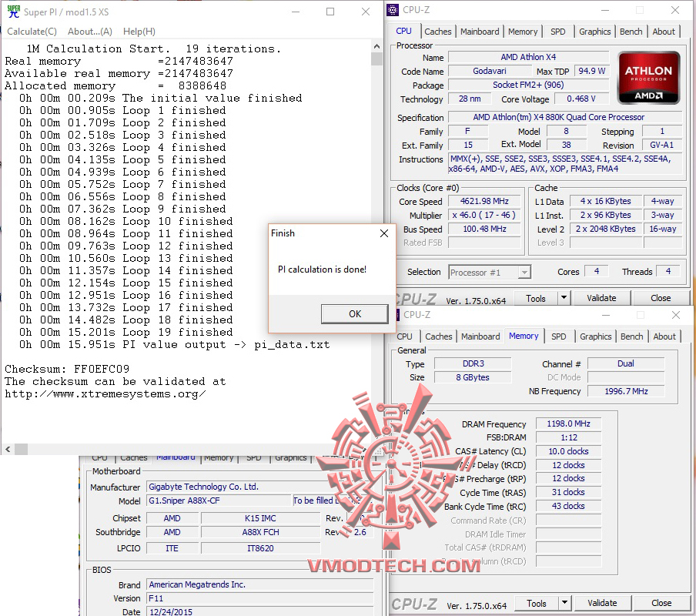Click the xtremesystems.org URL line in Super PI
The height and width of the screenshot is (616, 696).
pos(105,394)
